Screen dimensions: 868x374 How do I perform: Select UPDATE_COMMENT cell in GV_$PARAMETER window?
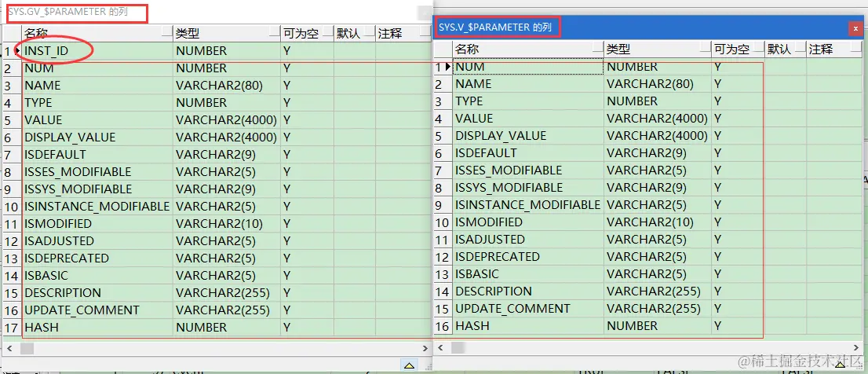(x=97, y=310)
